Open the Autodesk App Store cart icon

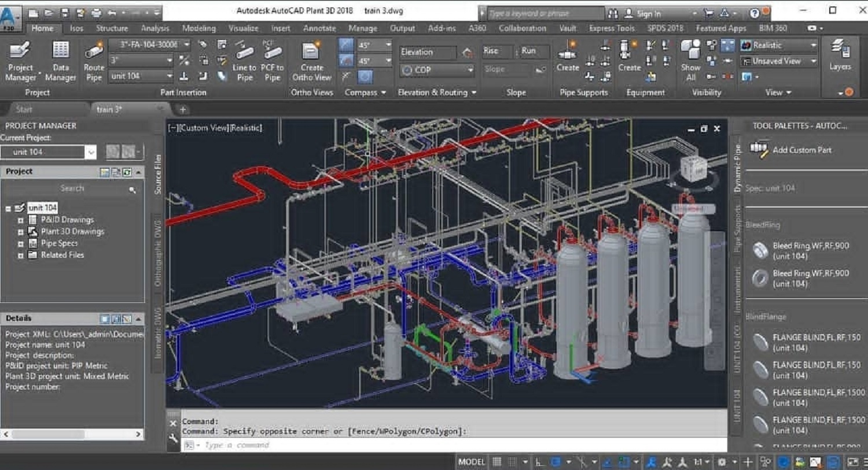click(x=709, y=13)
